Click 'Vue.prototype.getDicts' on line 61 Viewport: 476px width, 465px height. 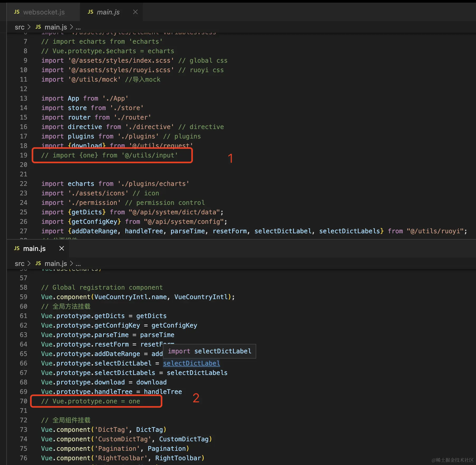[83, 316]
